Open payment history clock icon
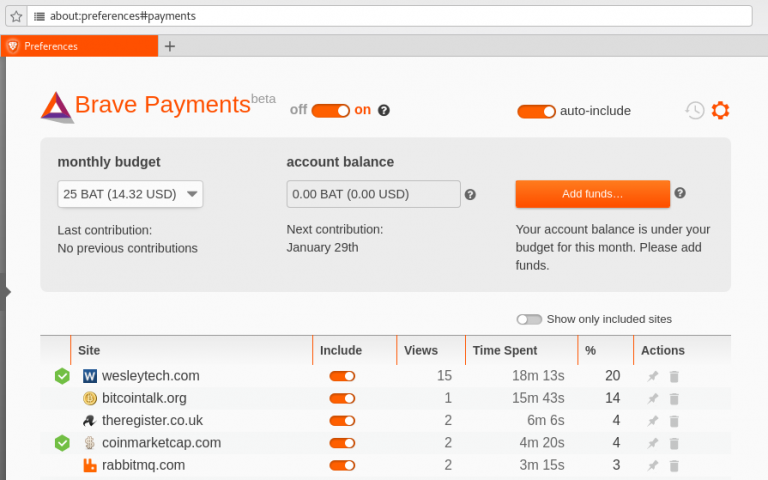768x480 pixels. pyautogui.click(x=694, y=110)
